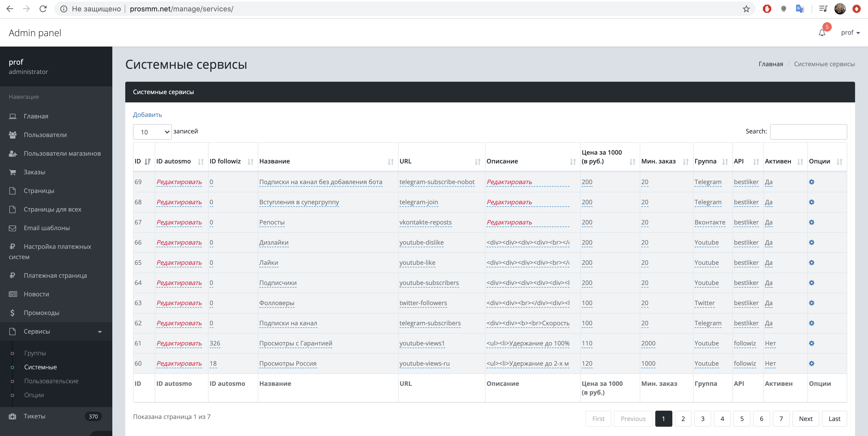The width and height of the screenshot is (868, 436).
Task: Go to the Next page
Action: tap(805, 418)
